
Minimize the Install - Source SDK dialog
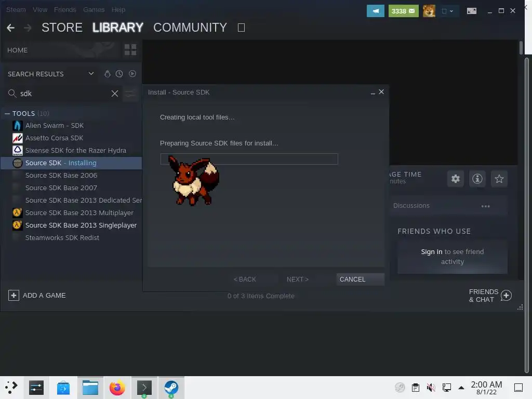pyautogui.click(x=373, y=92)
